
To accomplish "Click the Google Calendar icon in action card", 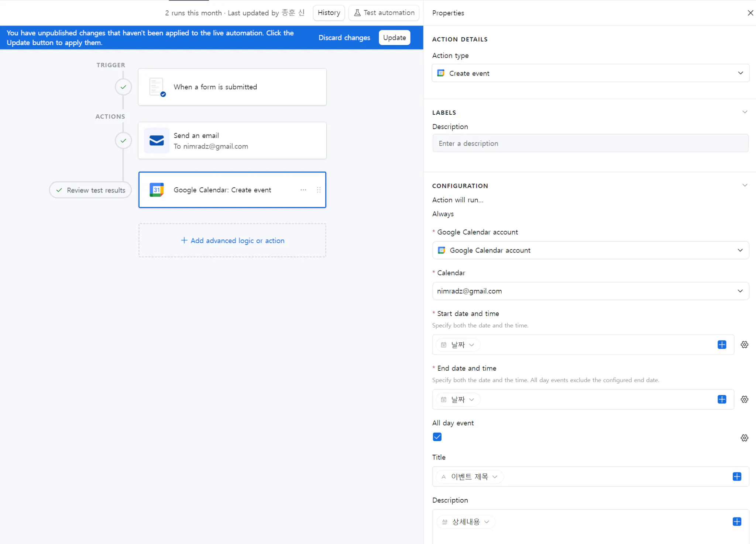I will pyautogui.click(x=157, y=190).
